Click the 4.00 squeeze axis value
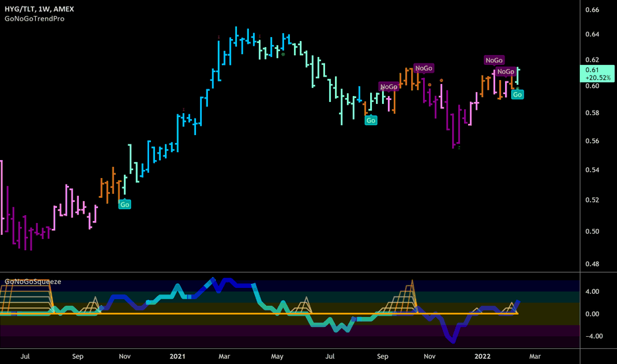 pyautogui.click(x=593, y=292)
